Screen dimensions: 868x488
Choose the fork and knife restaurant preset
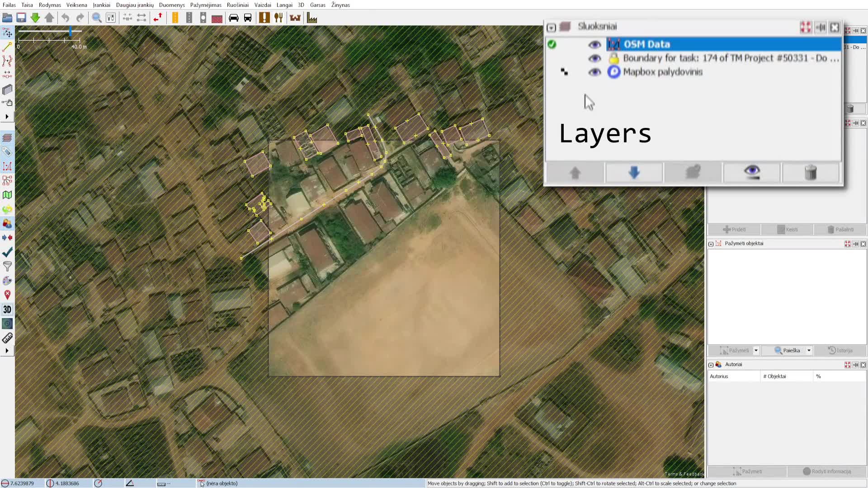click(x=278, y=18)
